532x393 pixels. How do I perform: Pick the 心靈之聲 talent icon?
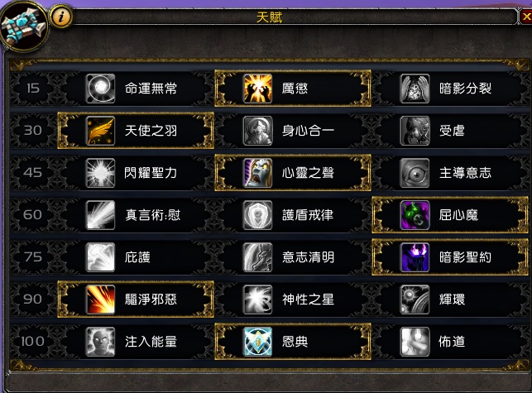pyautogui.click(x=258, y=173)
